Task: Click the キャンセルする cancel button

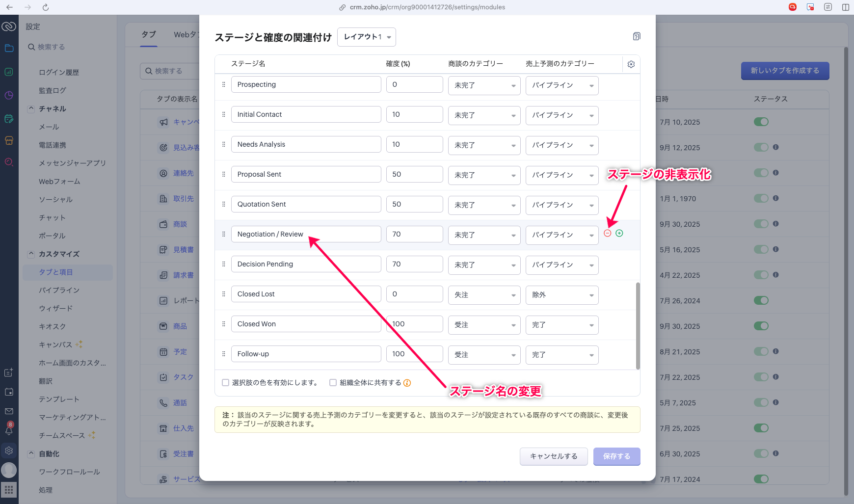Action: click(x=554, y=456)
